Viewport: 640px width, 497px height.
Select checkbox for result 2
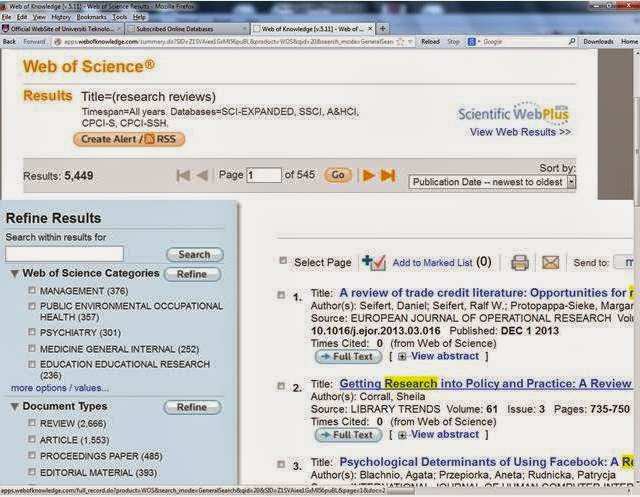point(281,386)
